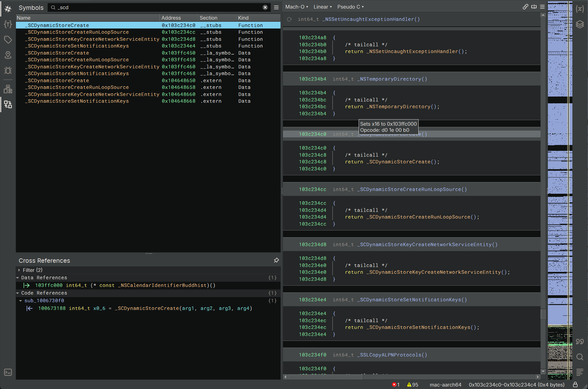Image resolution: width=588 pixels, height=389 pixels.
Task: Collapse the Data References group
Action: [18, 278]
